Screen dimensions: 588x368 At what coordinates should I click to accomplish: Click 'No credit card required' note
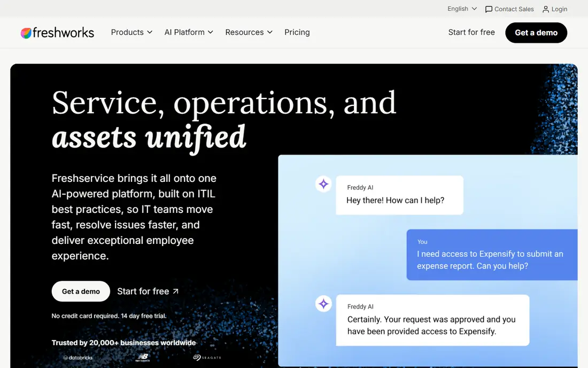pos(109,316)
